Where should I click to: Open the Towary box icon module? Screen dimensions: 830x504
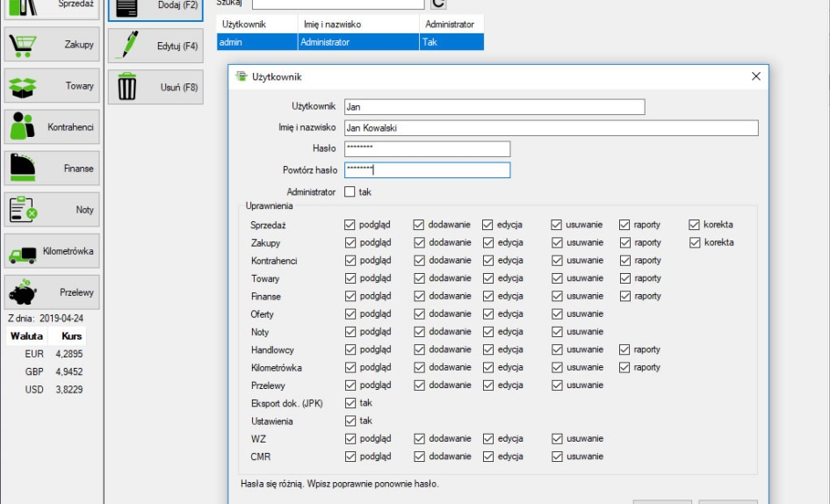click(x=52, y=86)
